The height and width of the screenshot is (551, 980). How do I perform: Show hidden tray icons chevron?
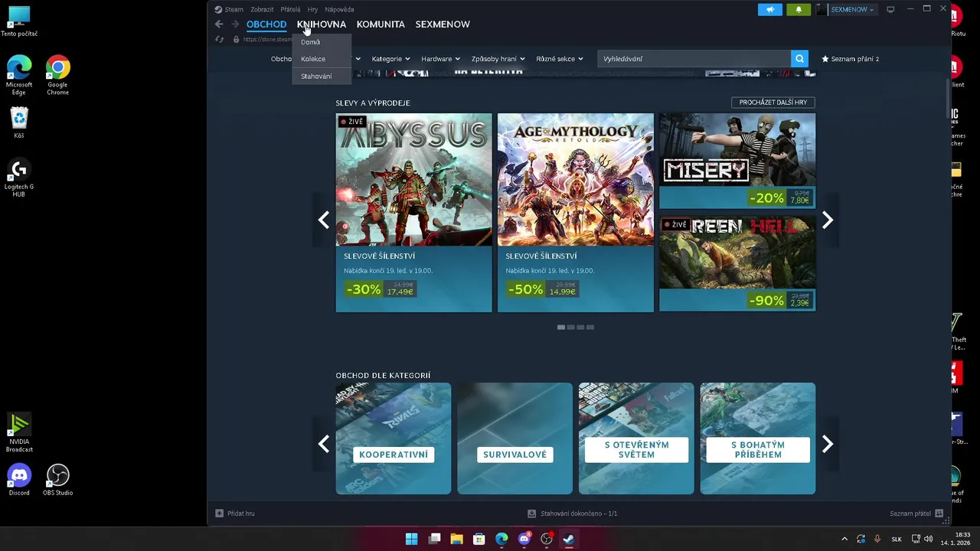844,539
